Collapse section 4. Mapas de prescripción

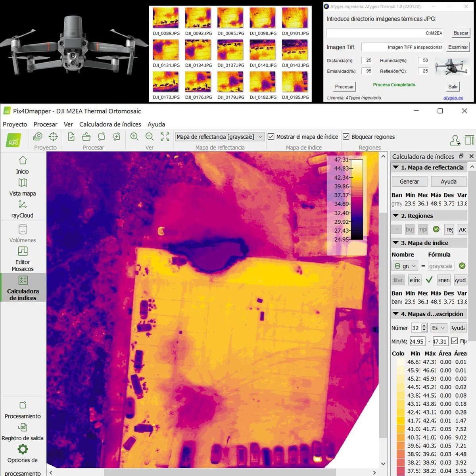pos(395,314)
